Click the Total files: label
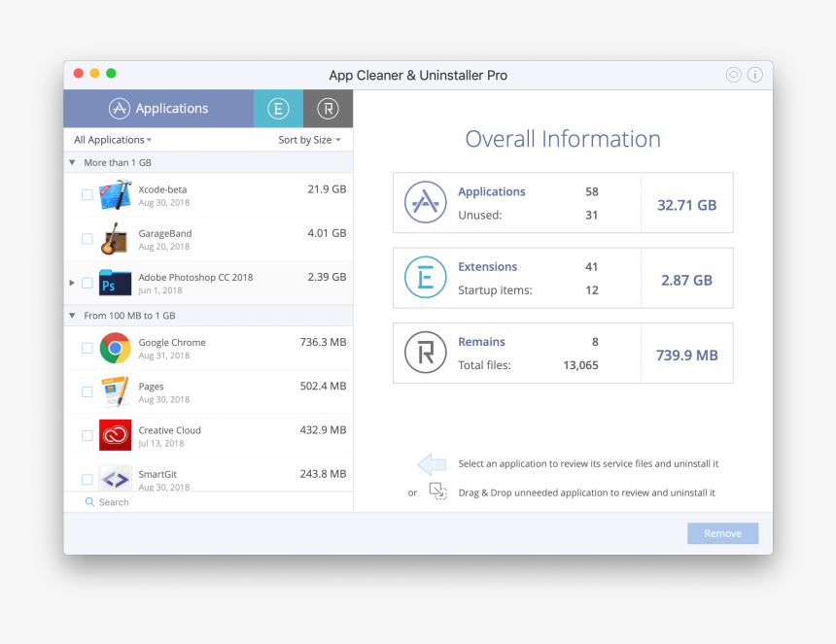Viewport: 836px width, 644px height. 484,365
